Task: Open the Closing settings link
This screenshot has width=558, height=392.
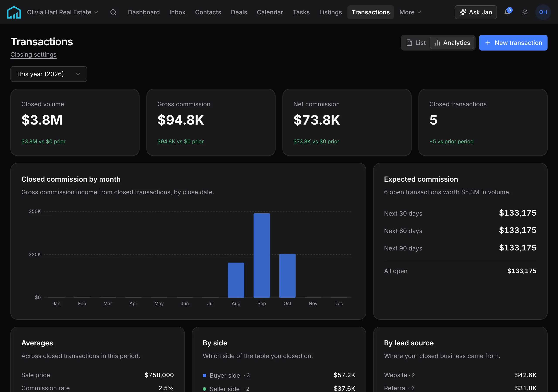Action: (34, 54)
